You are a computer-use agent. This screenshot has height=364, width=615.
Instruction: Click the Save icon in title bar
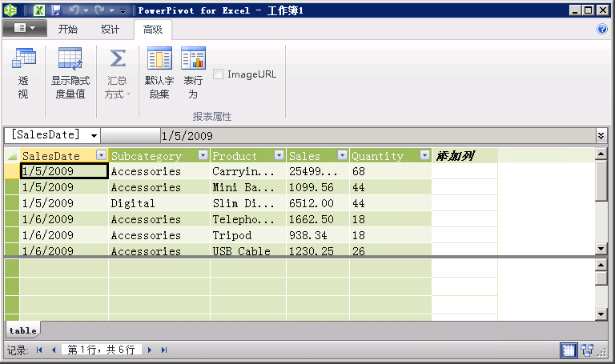pyautogui.click(x=57, y=10)
